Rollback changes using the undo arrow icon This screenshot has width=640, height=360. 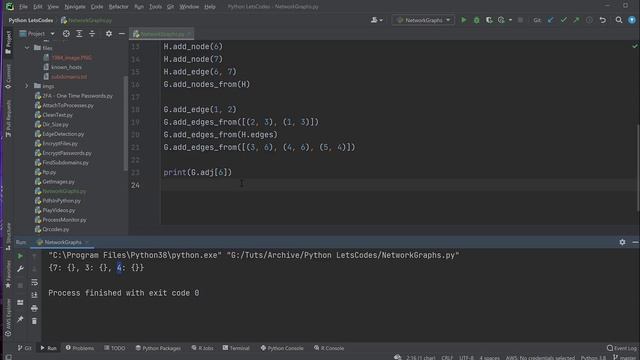click(603, 20)
